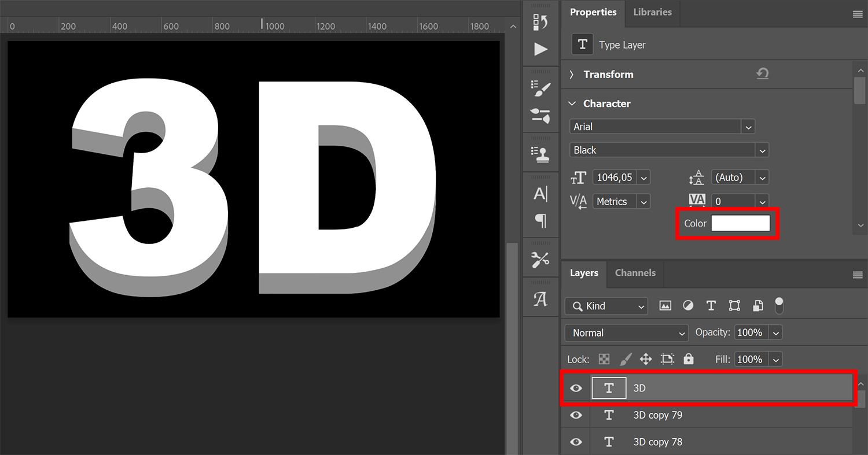Enable the layer filtering toggle switch
Image resolution: width=868 pixels, height=455 pixels.
(779, 305)
